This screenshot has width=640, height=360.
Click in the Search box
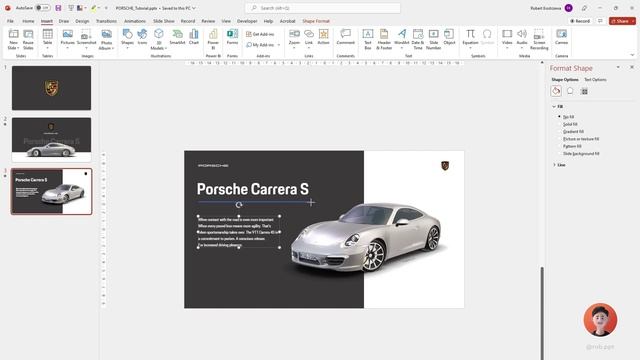pyautogui.click(x=323, y=8)
